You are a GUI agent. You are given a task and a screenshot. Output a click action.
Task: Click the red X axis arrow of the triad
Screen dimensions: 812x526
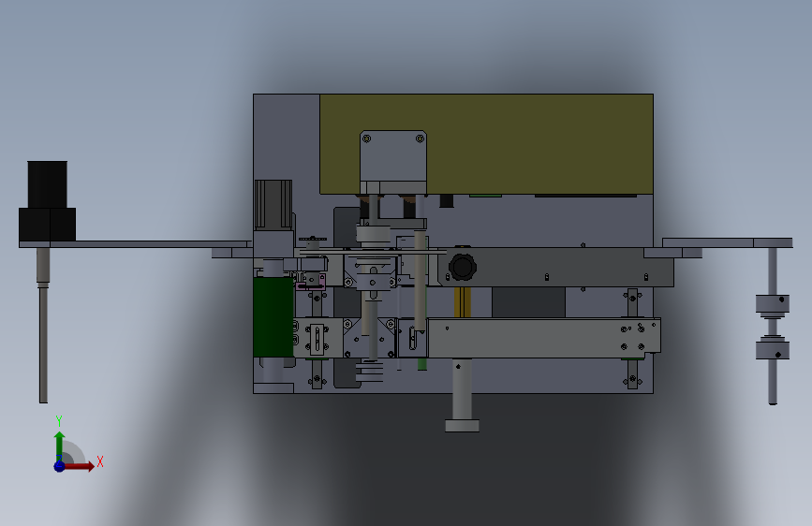(79, 466)
